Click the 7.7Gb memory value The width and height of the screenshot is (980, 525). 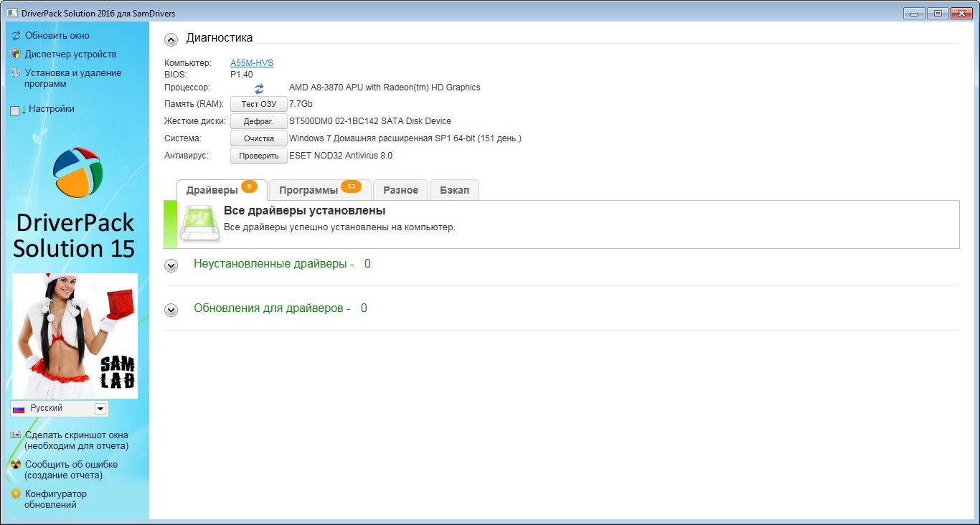pyautogui.click(x=301, y=104)
